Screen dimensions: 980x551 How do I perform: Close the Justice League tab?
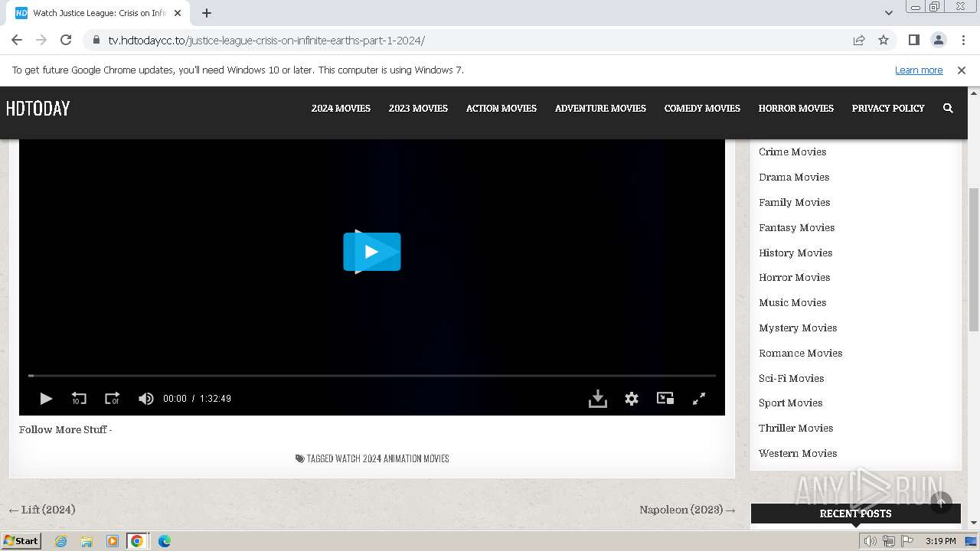coord(178,13)
